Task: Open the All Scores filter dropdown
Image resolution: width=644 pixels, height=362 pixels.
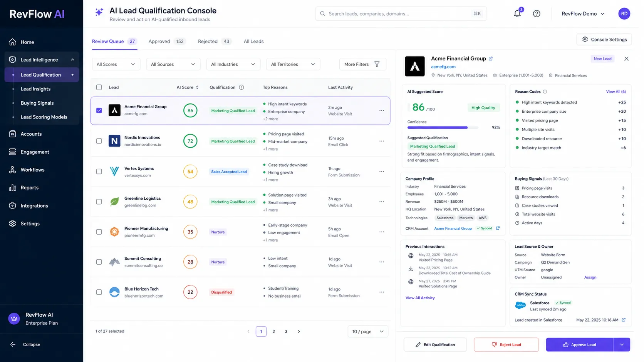Action: click(116, 64)
